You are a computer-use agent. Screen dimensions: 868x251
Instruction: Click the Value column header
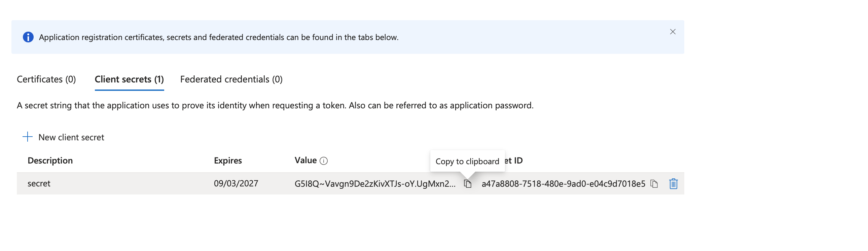305,160
